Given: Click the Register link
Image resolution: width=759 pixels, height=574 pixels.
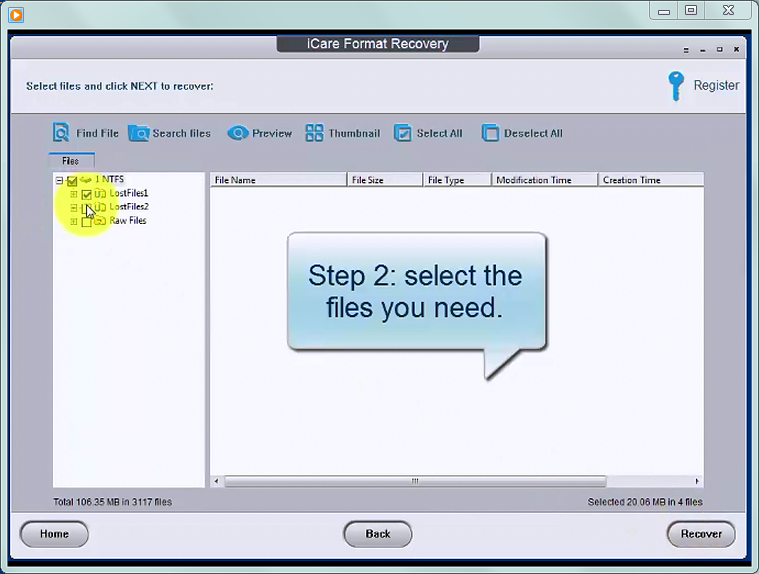Looking at the screenshot, I should click(716, 86).
